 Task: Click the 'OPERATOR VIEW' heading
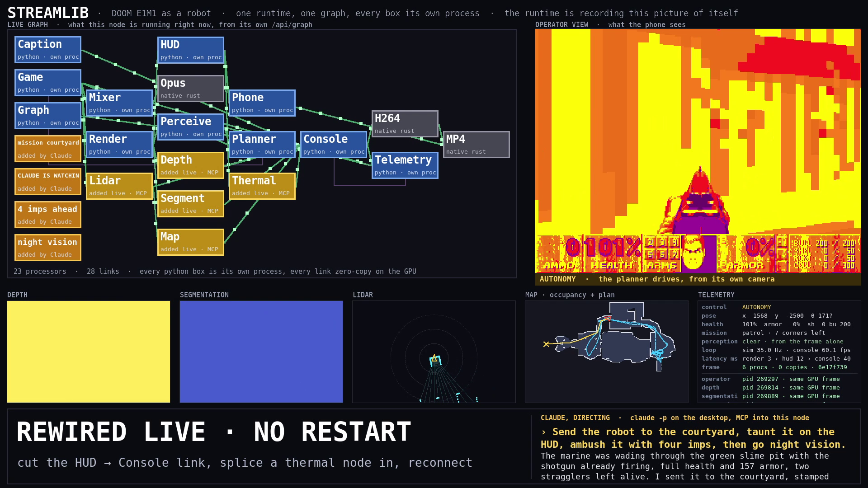(x=562, y=25)
